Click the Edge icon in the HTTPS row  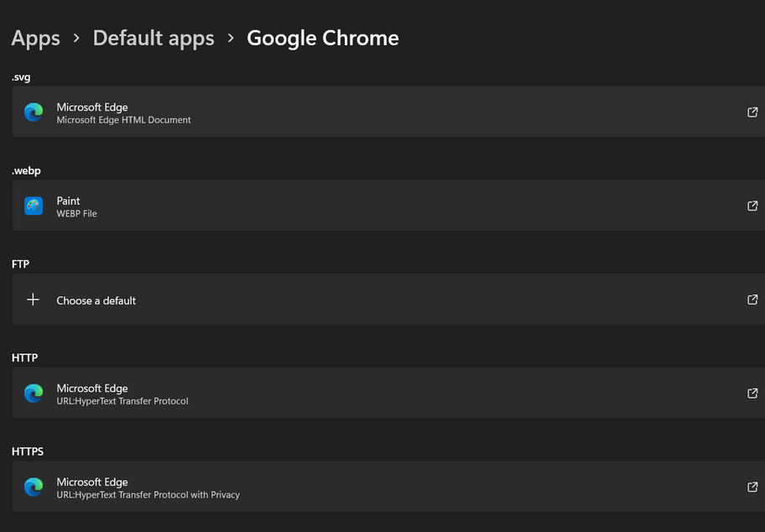(x=34, y=487)
